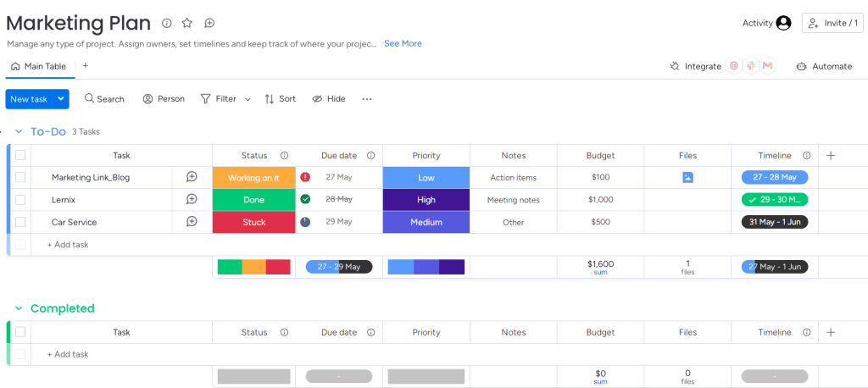Screen dimensions: 868x388
Task: Add a new column to To-Do table
Action: point(831,155)
